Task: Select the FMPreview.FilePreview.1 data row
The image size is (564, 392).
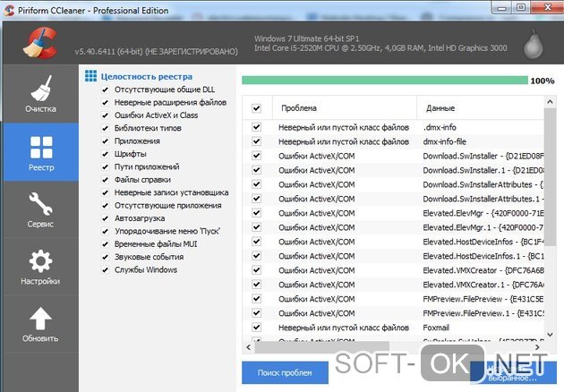Action: pos(394,313)
